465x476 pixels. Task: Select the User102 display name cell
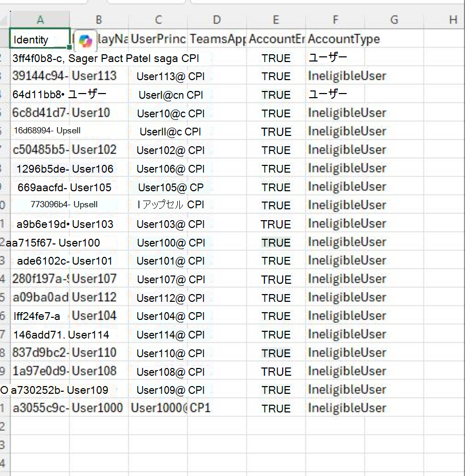tap(99, 150)
